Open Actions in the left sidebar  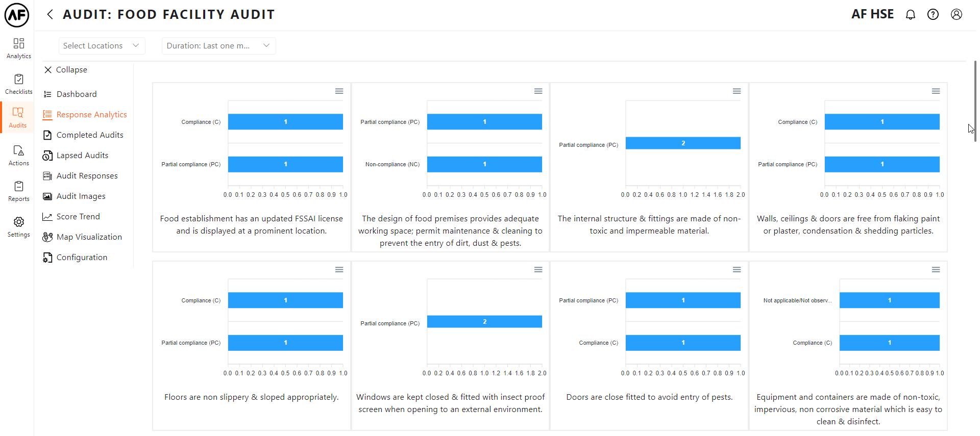click(x=19, y=155)
